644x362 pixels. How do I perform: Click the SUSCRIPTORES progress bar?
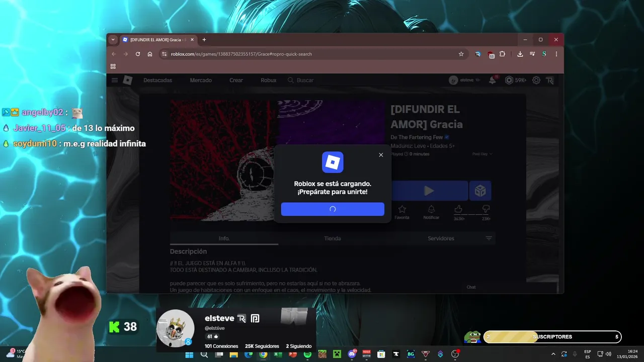[x=552, y=337]
